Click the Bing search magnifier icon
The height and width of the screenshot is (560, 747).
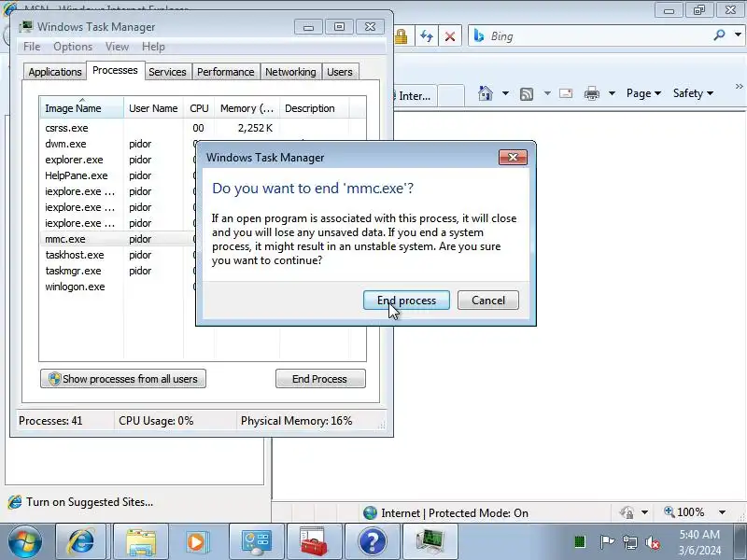(719, 35)
